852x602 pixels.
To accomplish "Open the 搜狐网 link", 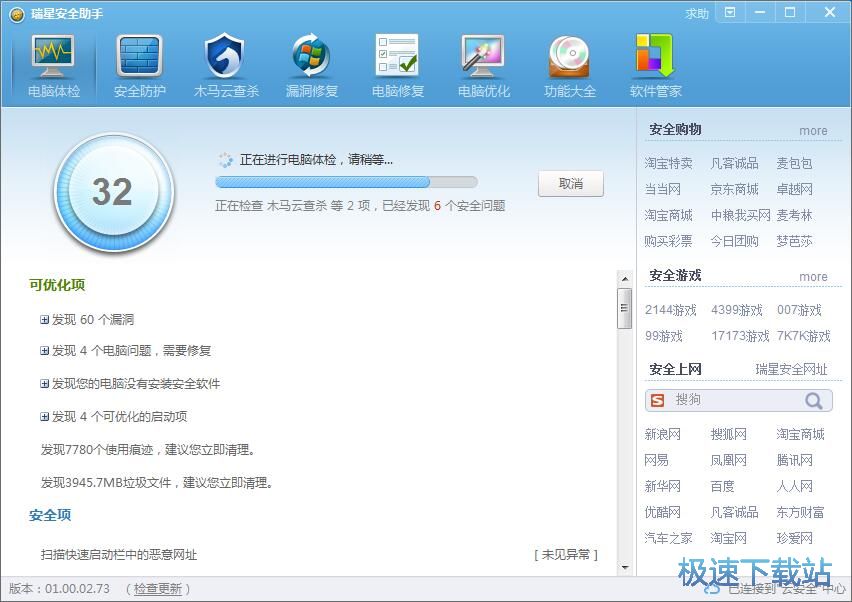I will tap(728, 435).
